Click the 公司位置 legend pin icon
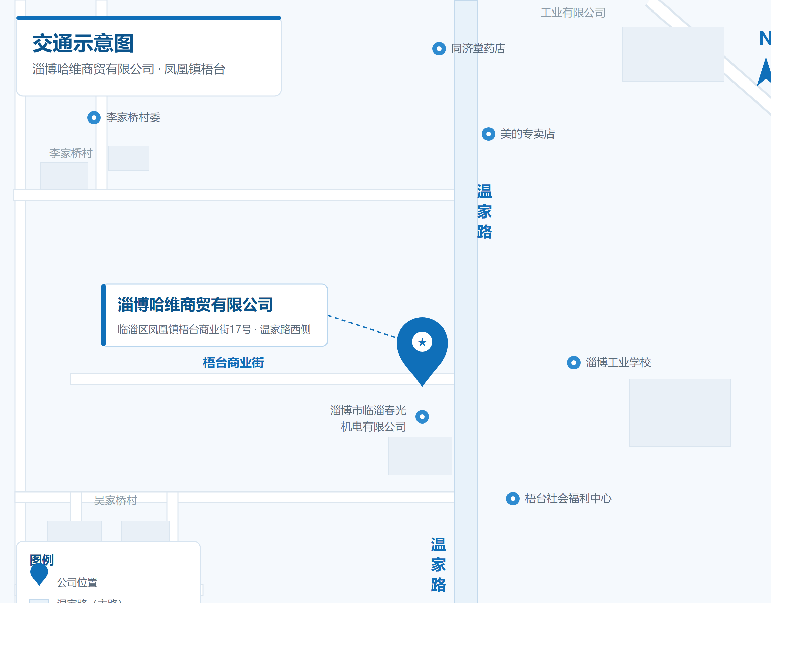This screenshot has height=663, width=812. coord(39,574)
